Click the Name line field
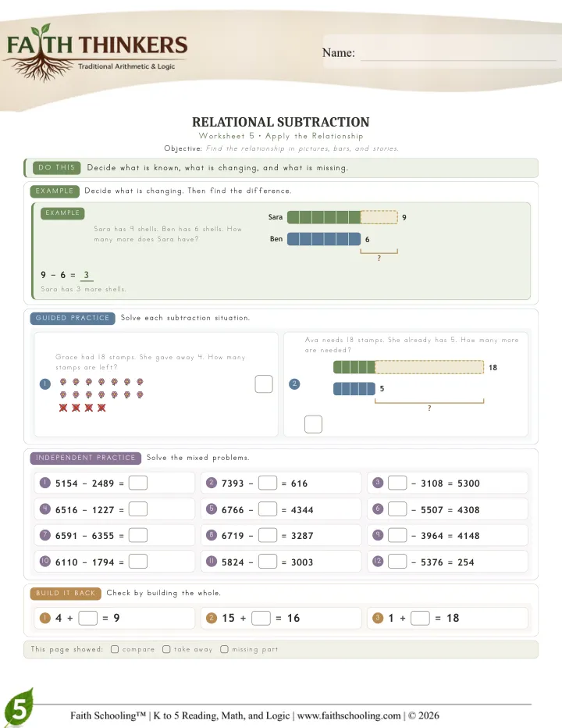The image size is (562, 728). pos(458,53)
